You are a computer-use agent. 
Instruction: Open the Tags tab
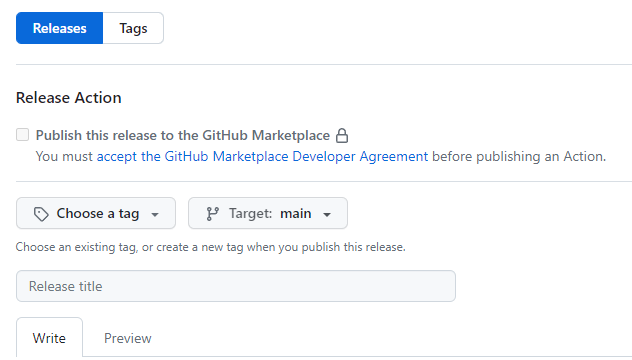(133, 28)
